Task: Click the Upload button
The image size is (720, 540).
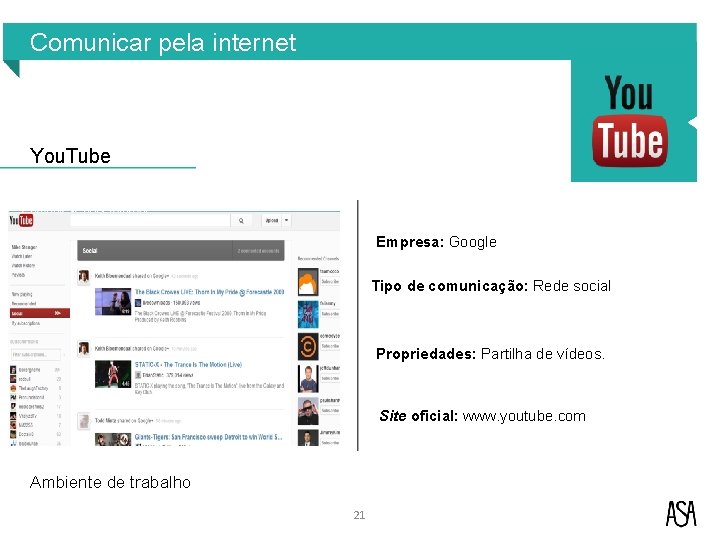Action: (x=272, y=220)
